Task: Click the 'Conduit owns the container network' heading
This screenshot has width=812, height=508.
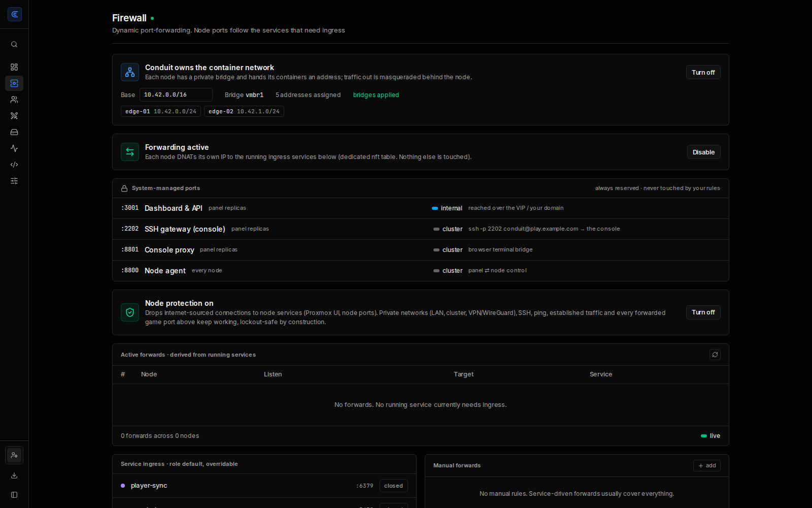Action: tap(210, 68)
